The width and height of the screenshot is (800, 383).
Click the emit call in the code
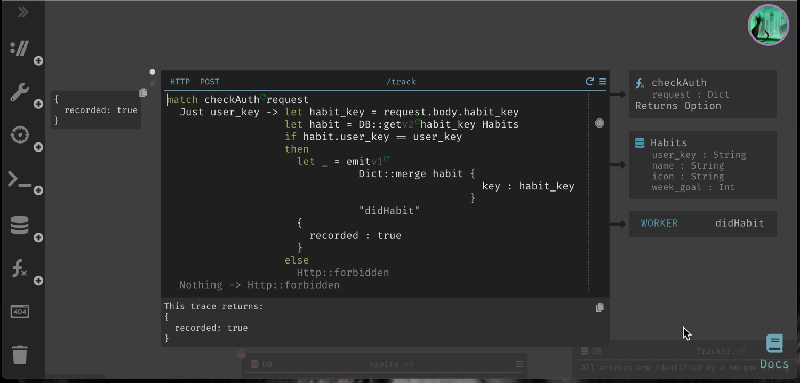tap(359, 162)
